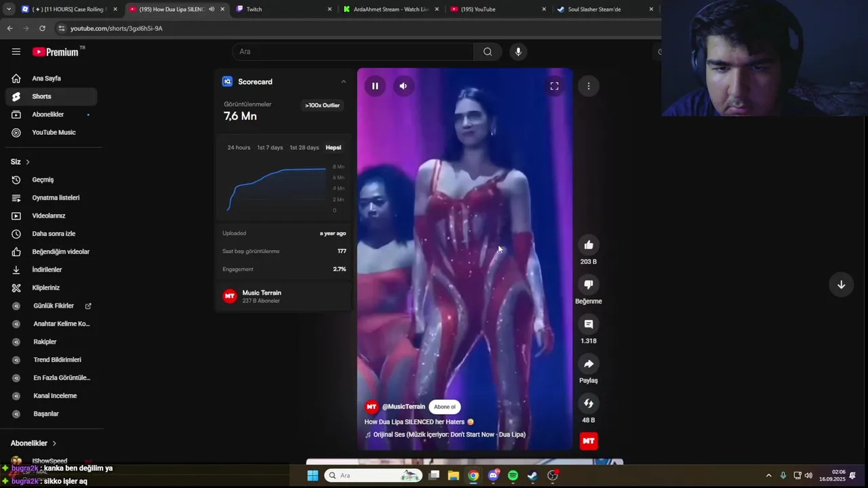This screenshot has width=868, height=488.
Task: Open Videolarınız item
Action: 51,216
